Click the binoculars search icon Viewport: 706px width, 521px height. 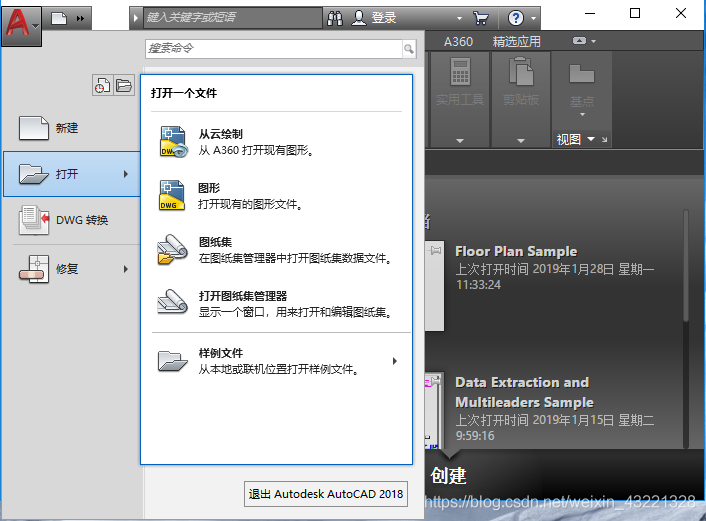coord(335,18)
